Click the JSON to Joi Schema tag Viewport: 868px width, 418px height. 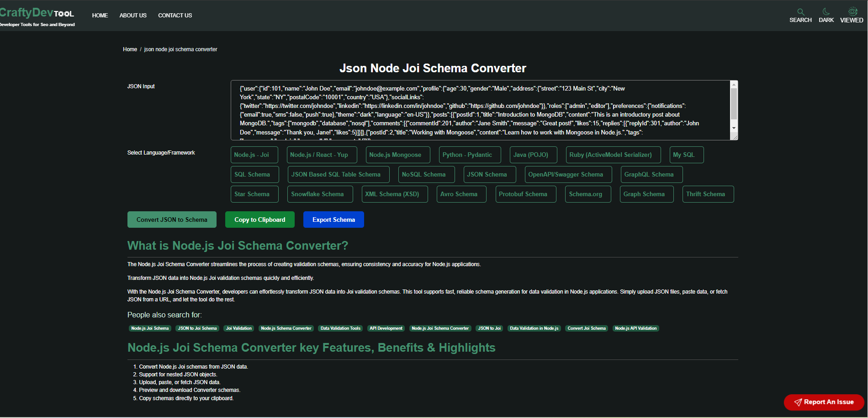[197, 328]
